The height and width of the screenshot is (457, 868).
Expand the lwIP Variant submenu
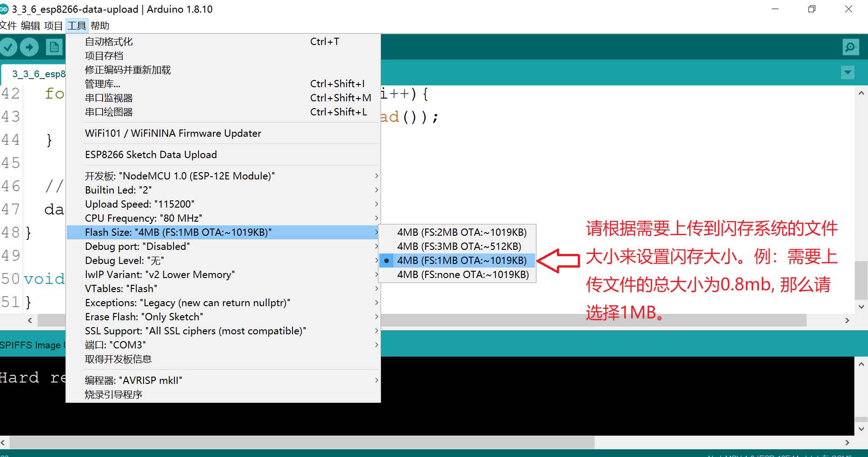[x=223, y=275]
